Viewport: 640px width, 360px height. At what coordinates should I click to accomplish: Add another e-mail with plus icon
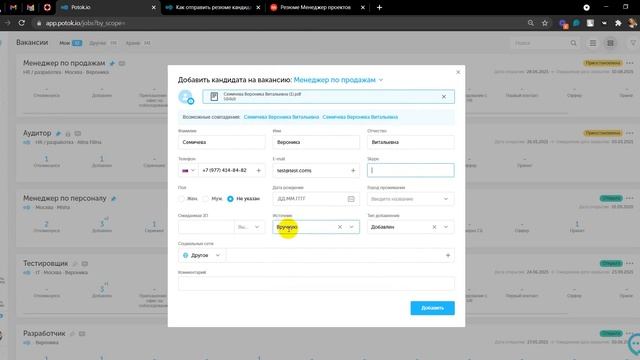tap(353, 170)
